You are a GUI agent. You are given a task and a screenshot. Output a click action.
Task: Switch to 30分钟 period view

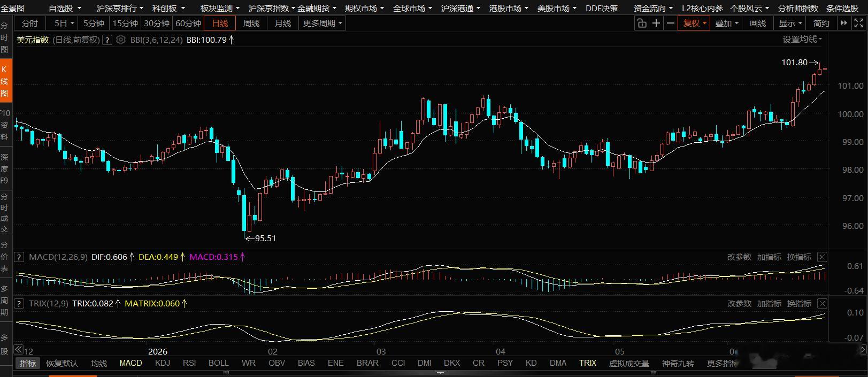pos(157,23)
